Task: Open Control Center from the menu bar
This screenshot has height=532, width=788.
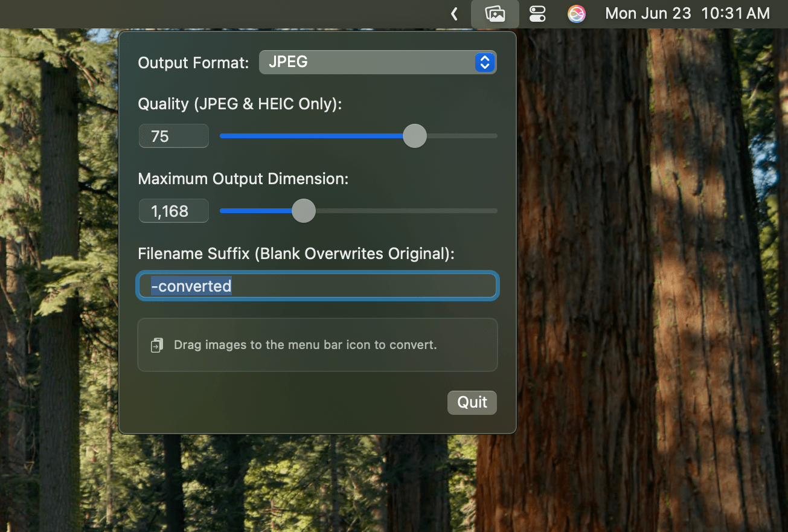Action: [537, 13]
